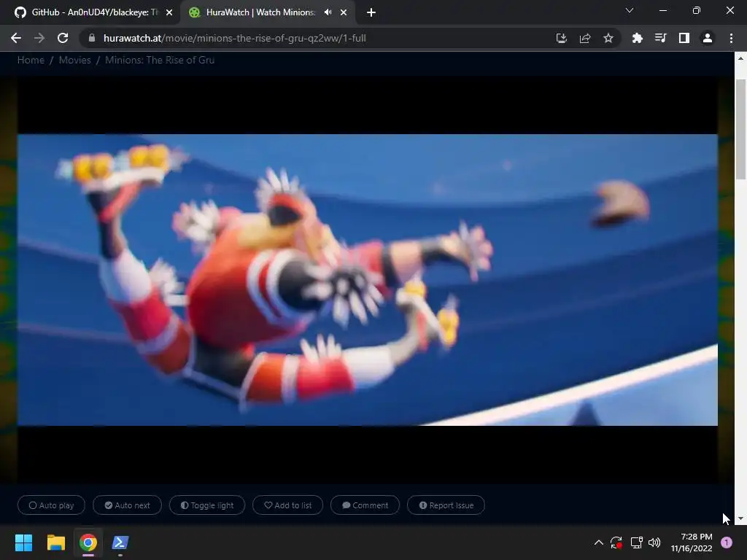
Task: Open the Chrome profile icon
Action: (708, 38)
